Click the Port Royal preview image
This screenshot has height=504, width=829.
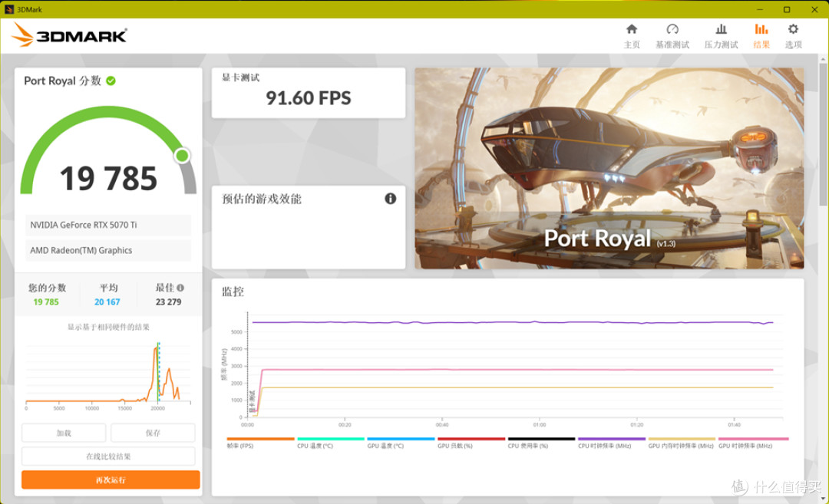click(x=609, y=168)
